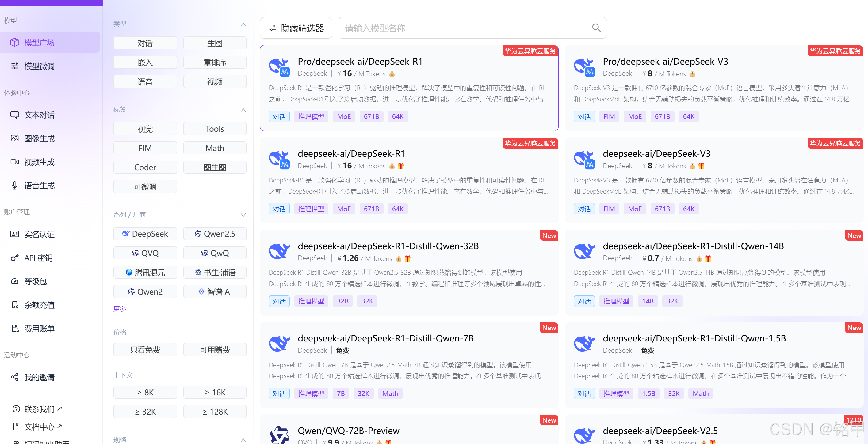Enable the ≥ 32K context filter
The width and height of the screenshot is (868, 444).
coord(145,411)
